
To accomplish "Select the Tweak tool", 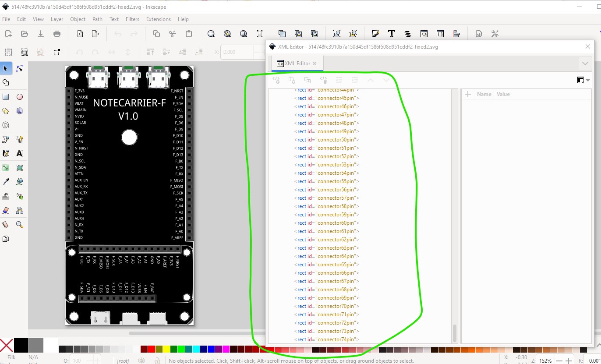I will coord(6,196).
